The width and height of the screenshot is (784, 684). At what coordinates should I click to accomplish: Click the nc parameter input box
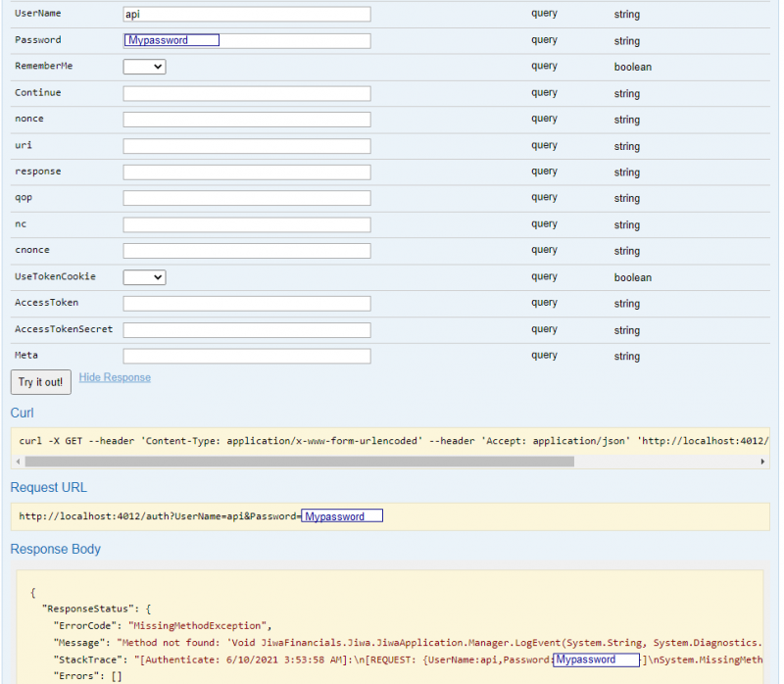click(245, 224)
